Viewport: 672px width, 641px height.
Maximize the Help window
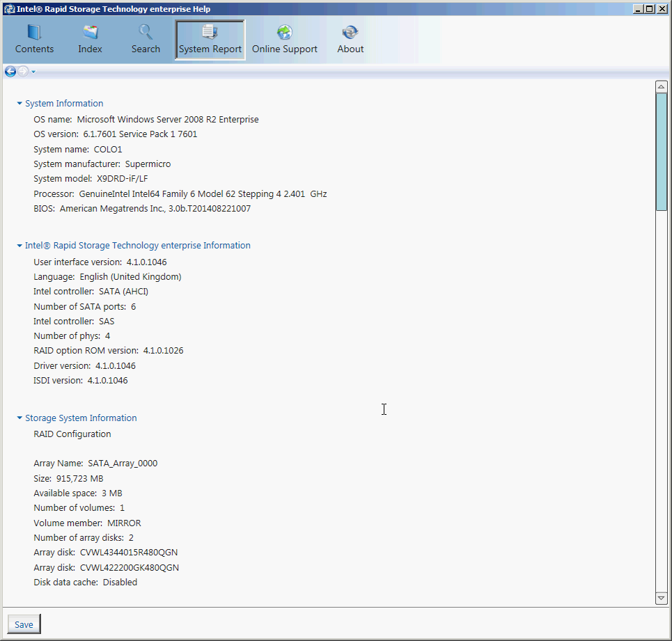coord(650,9)
